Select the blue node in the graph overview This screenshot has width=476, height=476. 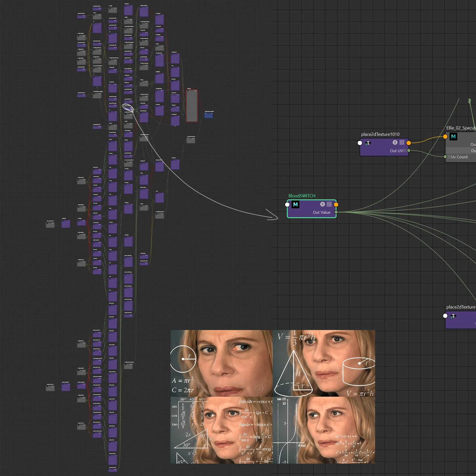click(208, 115)
